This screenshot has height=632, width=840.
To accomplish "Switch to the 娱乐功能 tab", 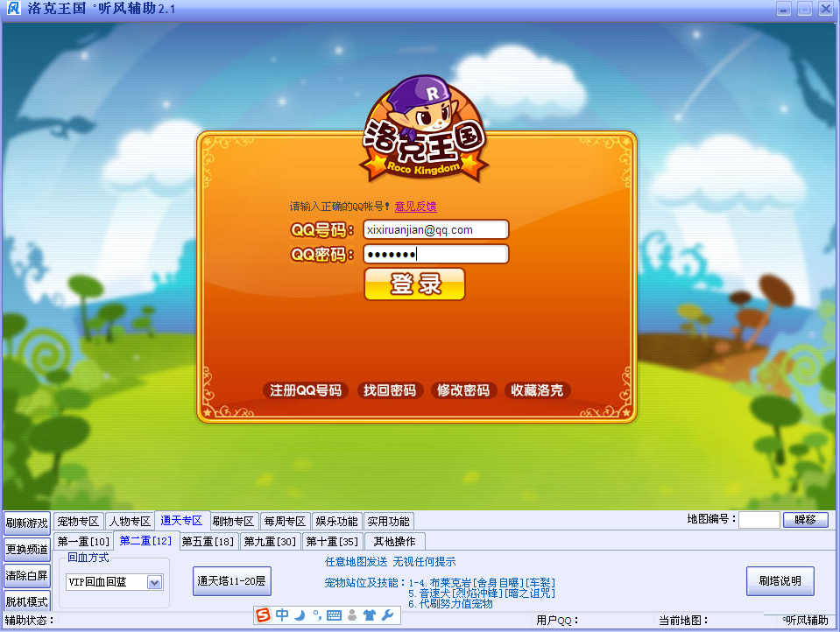I will pos(336,521).
